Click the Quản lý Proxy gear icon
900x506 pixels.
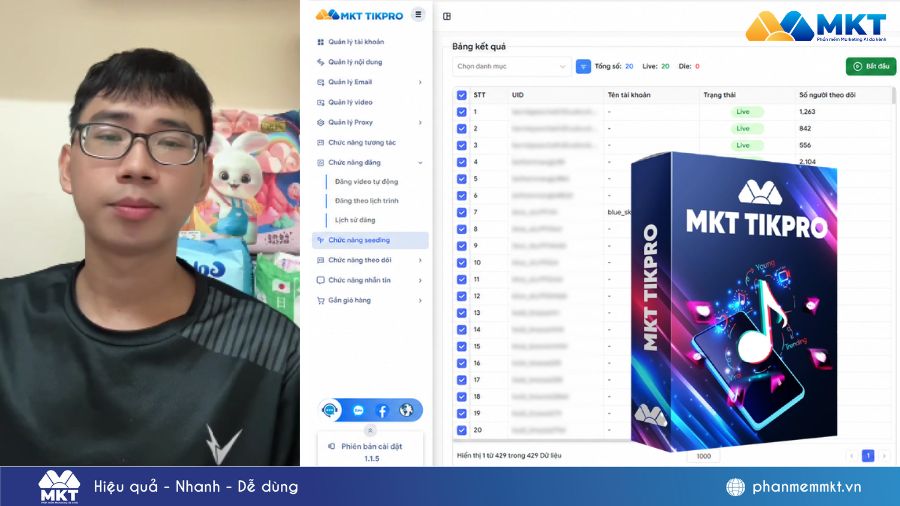point(320,122)
